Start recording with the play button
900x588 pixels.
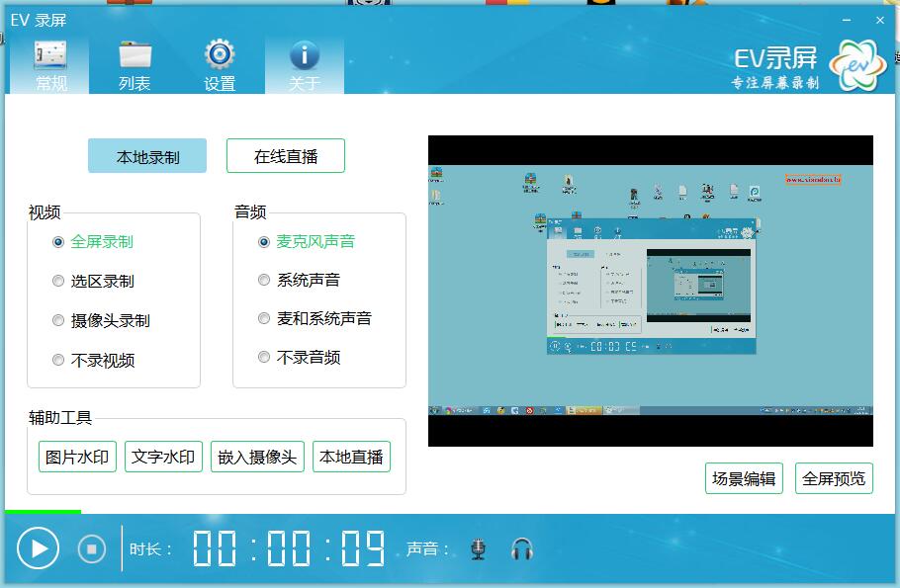[39, 548]
